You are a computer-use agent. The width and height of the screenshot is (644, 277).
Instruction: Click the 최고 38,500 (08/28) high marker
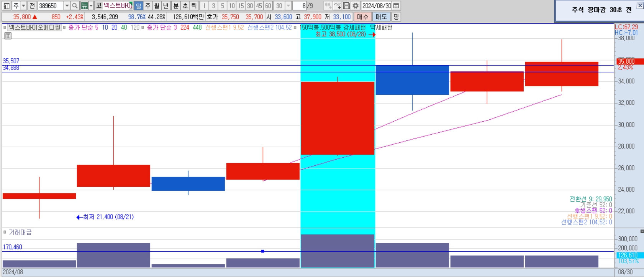[x=345, y=34]
